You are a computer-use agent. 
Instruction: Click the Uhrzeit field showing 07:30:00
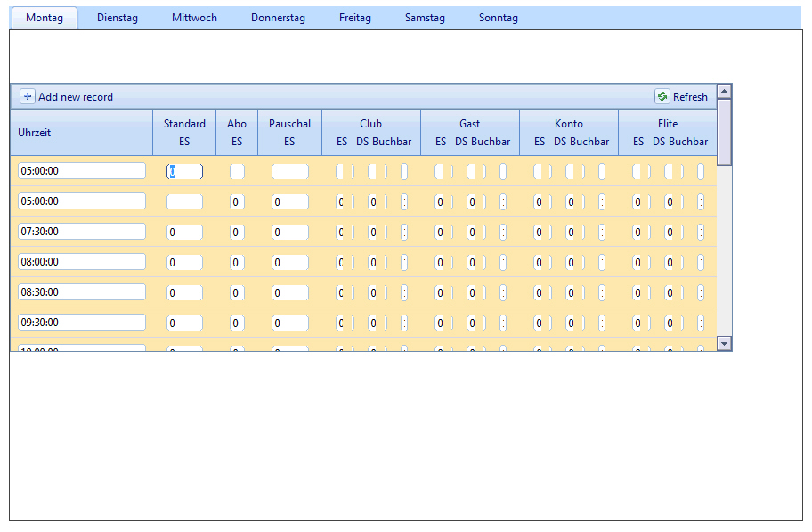(x=82, y=232)
